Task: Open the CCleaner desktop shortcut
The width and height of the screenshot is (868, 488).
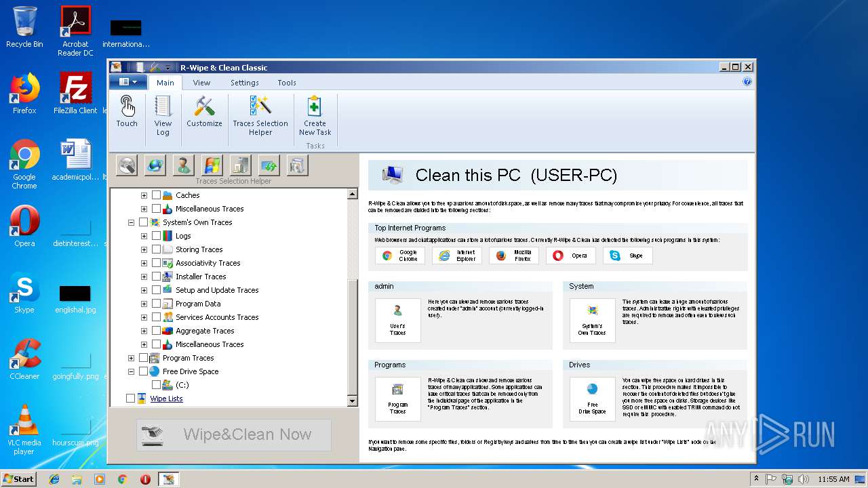Action: pos(24,359)
